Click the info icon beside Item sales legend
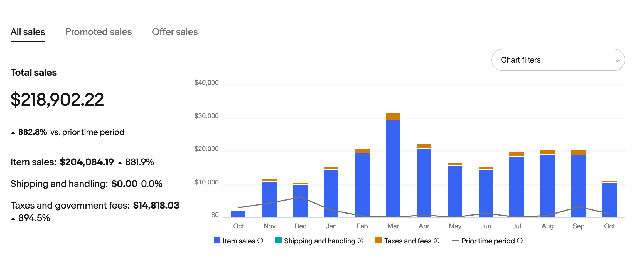The image size is (644, 267). coord(260,241)
